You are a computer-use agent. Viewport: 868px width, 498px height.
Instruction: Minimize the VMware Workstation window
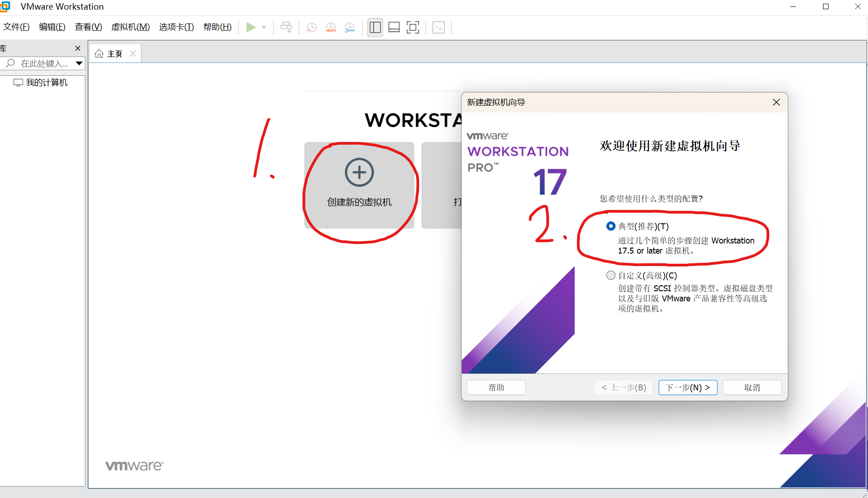(793, 6)
